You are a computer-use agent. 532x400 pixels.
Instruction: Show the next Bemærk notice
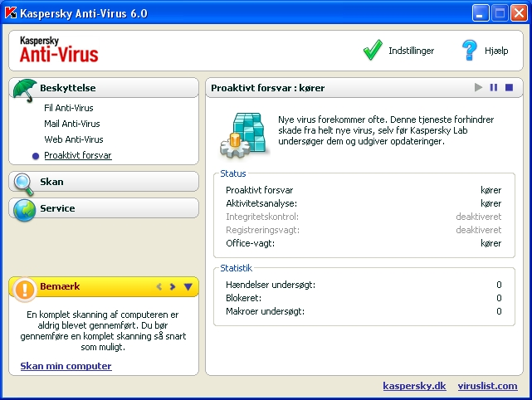(x=173, y=286)
